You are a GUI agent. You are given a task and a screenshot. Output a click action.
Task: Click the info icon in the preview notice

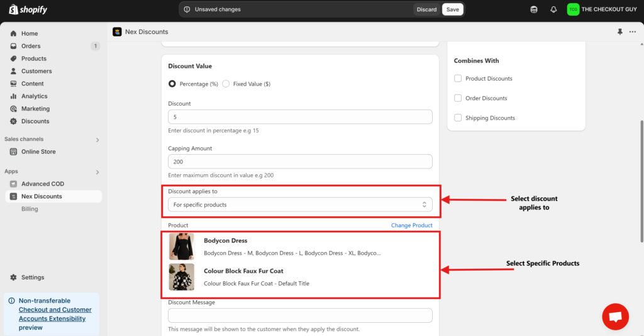tap(11, 301)
